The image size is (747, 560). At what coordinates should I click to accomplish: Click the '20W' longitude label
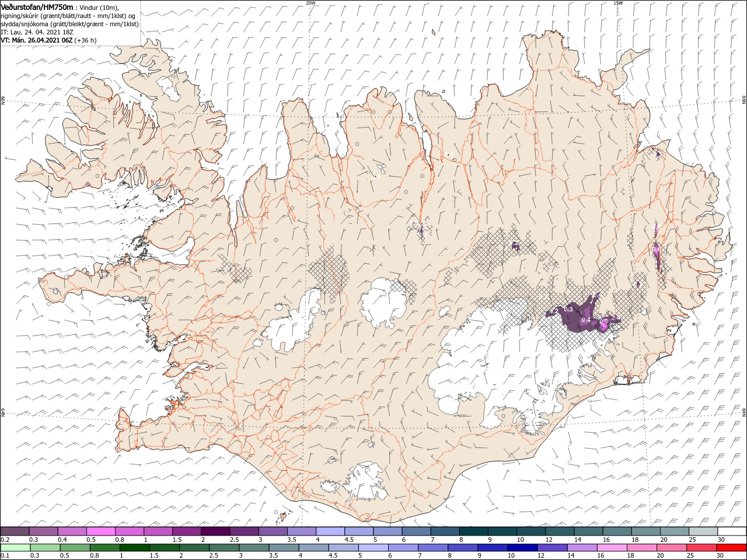[x=310, y=3]
